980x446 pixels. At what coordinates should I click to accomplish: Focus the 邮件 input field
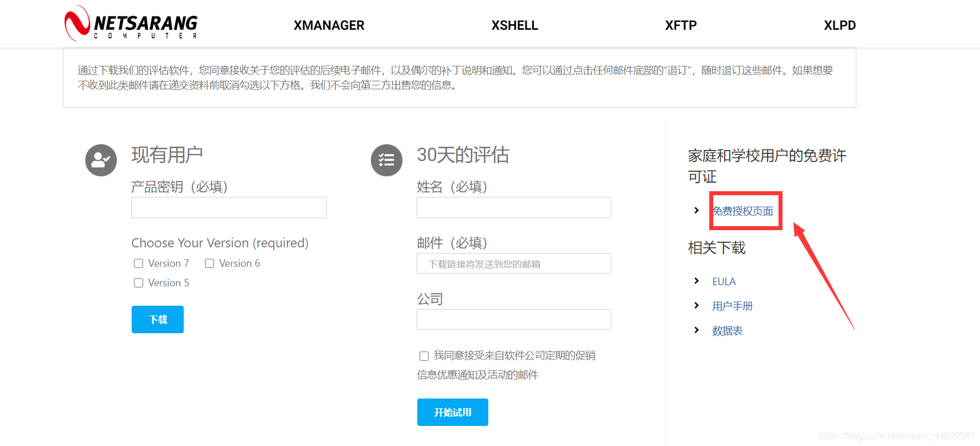[514, 263]
